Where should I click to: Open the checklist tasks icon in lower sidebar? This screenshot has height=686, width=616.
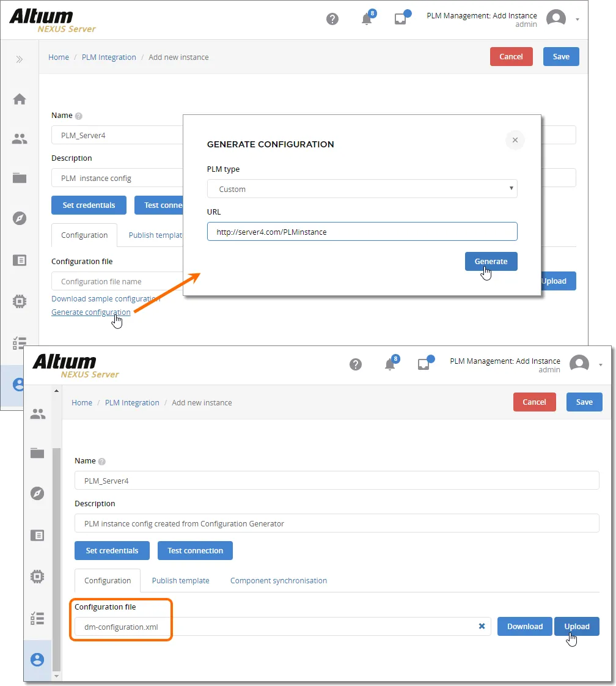pyautogui.click(x=38, y=618)
